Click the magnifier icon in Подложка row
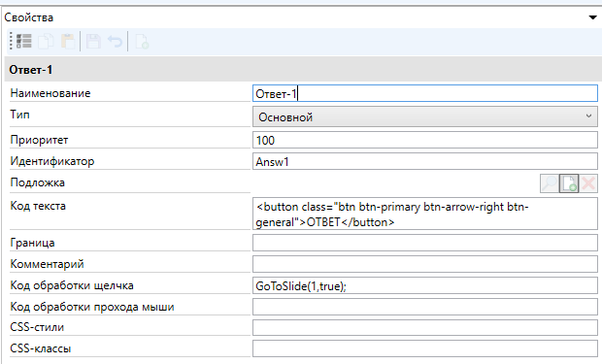The image size is (602, 364). click(550, 183)
